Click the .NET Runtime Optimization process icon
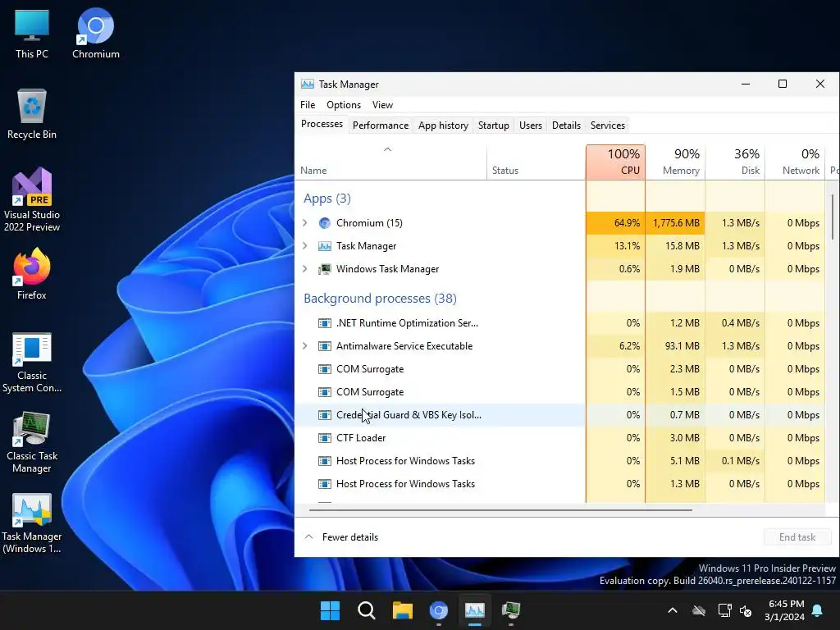Screen dimensions: 840x630 pos(325,323)
